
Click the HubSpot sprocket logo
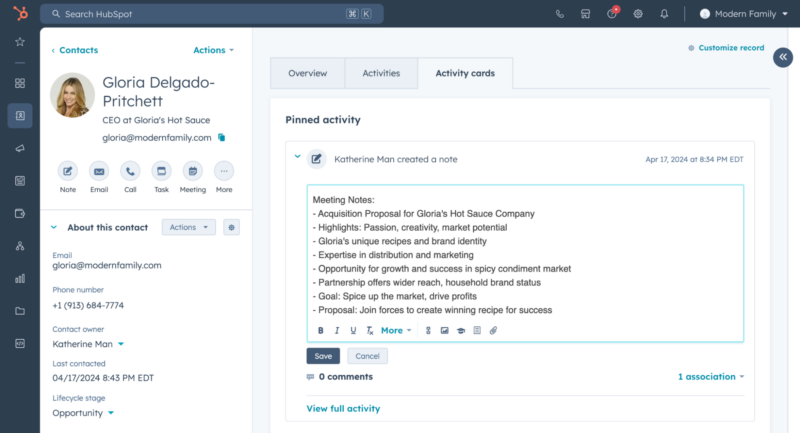point(20,13)
